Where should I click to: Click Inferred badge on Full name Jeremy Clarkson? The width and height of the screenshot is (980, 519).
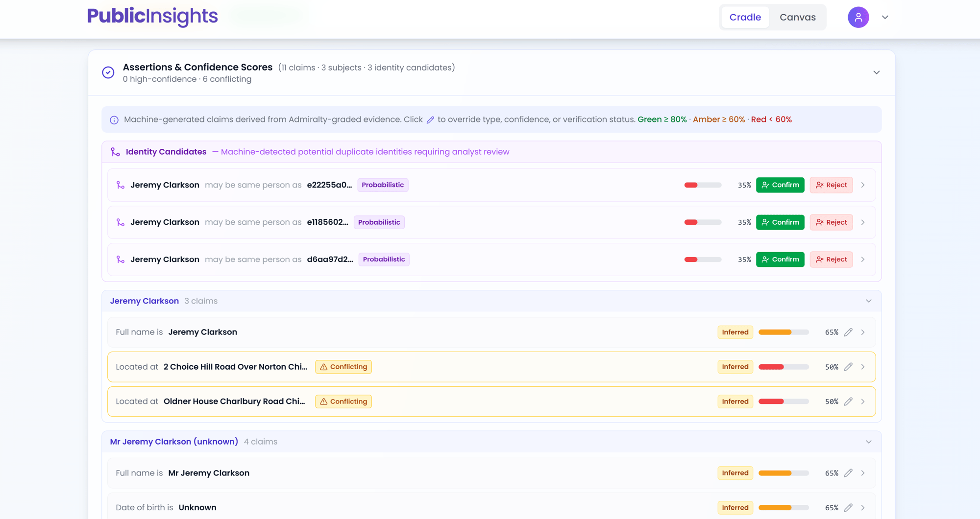pyautogui.click(x=735, y=332)
